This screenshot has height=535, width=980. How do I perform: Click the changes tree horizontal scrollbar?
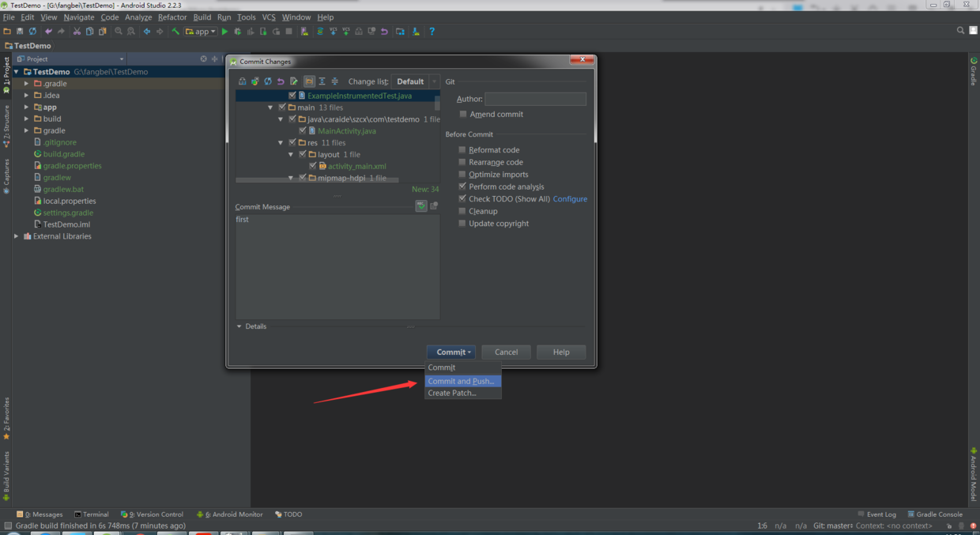(x=316, y=180)
